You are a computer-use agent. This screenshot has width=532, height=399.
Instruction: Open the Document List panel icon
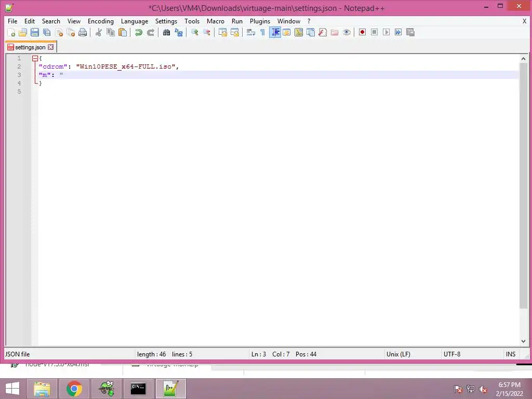311,33
